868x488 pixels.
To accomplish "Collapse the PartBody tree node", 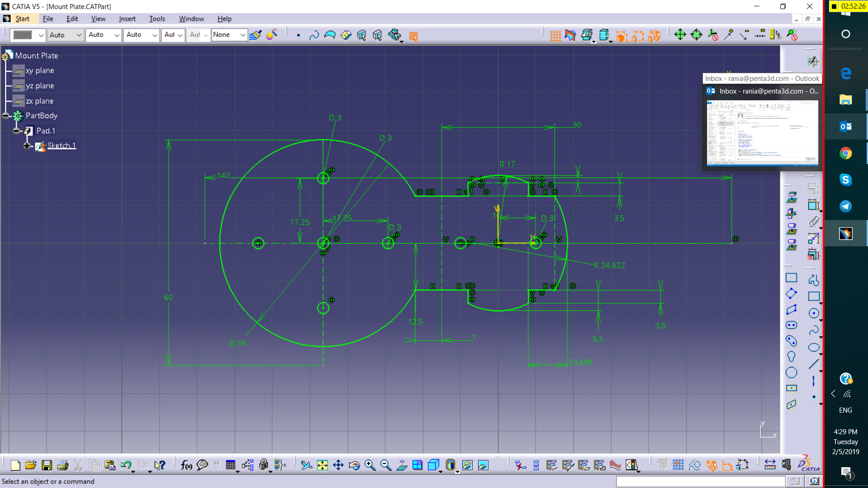I will tap(6, 116).
